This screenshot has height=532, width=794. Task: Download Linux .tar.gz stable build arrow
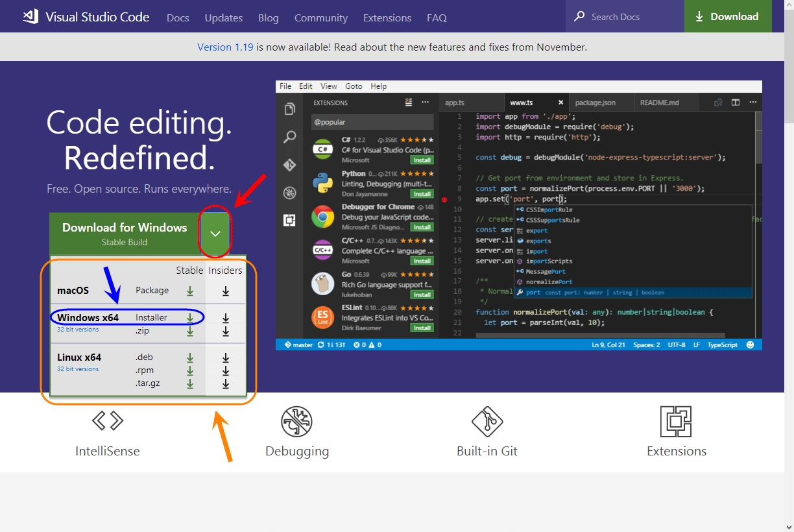(190, 383)
